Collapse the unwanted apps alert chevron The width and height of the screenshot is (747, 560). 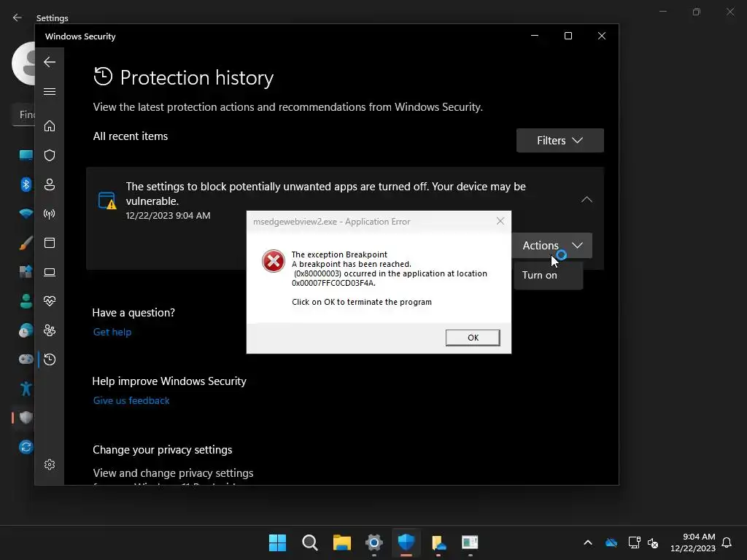(x=587, y=200)
